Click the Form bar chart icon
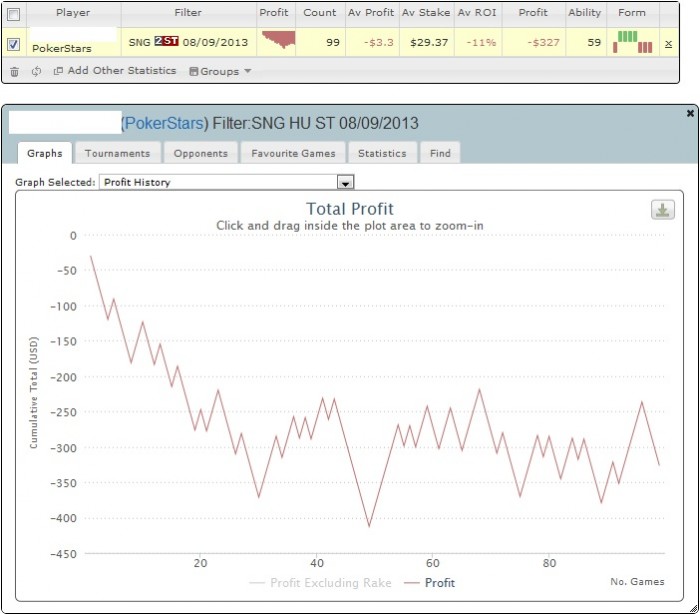 633,42
